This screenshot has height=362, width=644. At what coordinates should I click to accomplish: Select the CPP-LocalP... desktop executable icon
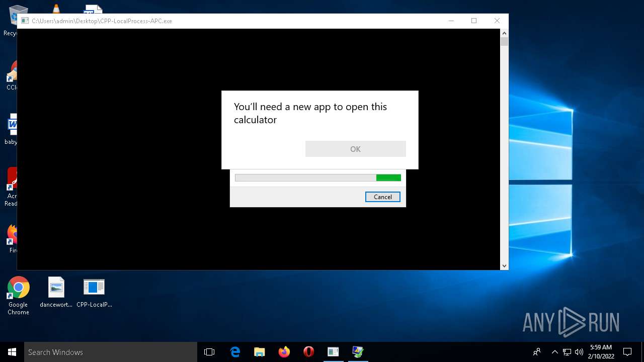click(x=94, y=292)
